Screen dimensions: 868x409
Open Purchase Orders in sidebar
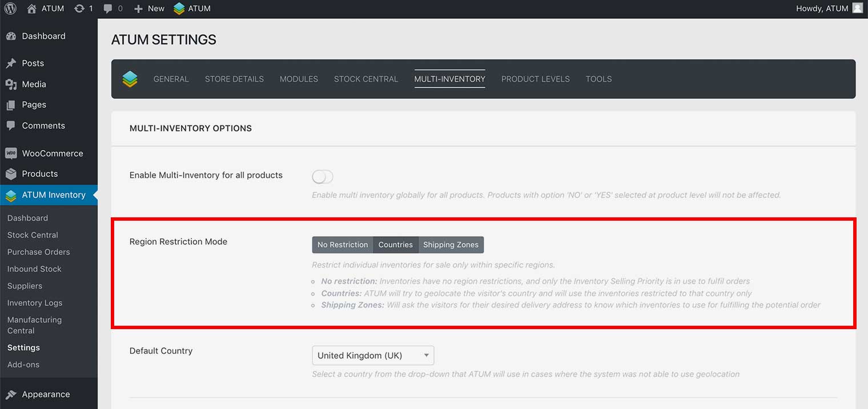[x=38, y=252]
